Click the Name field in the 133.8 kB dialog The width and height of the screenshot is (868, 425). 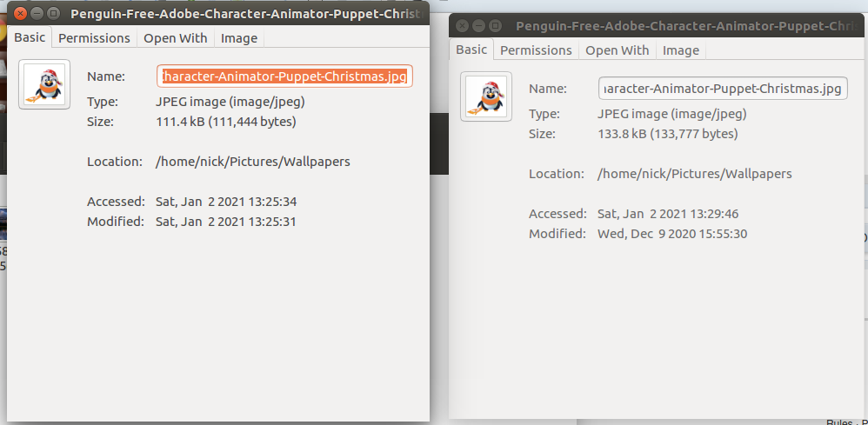coord(723,89)
